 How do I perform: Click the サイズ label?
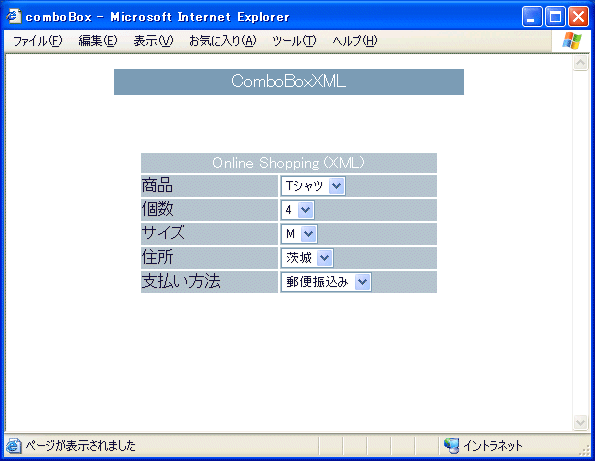tap(163, 233)
